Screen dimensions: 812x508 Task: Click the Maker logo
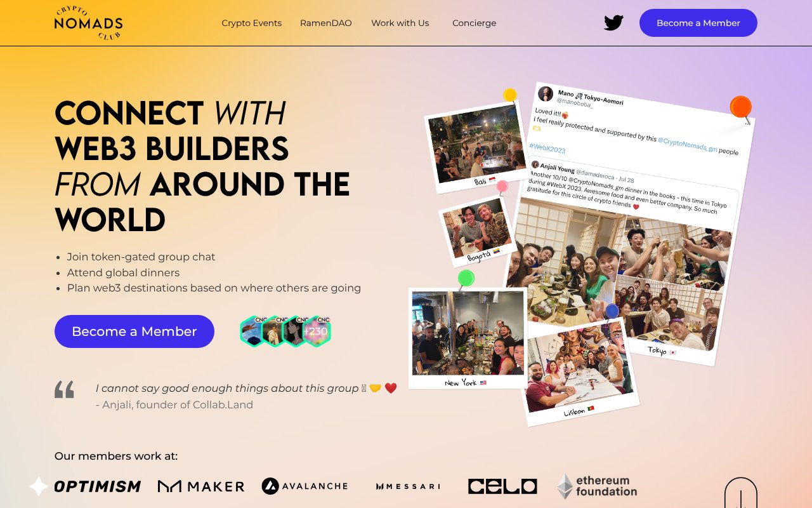[x=201, y=486]
